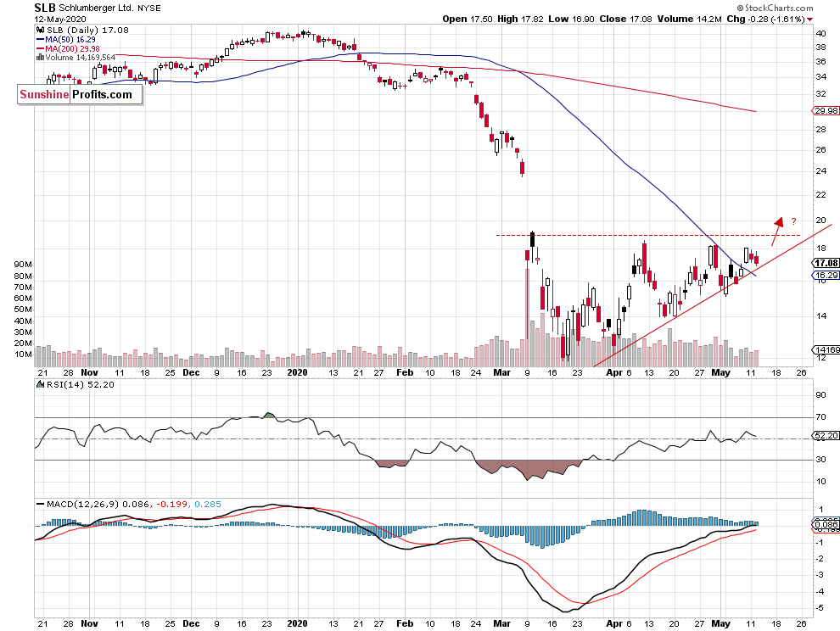Click the red down-triangle next to Chg value
This screenshot has width=840, height=631.
(809, 20)
